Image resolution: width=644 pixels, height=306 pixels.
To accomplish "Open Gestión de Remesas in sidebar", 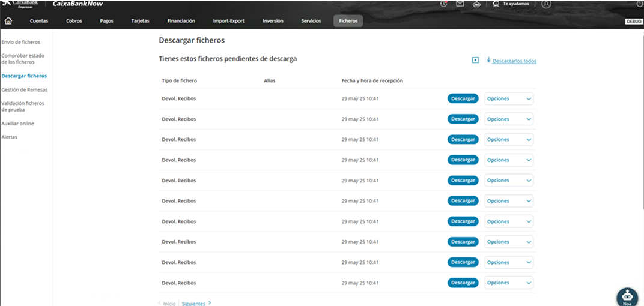I will click(x=25, y=90).
